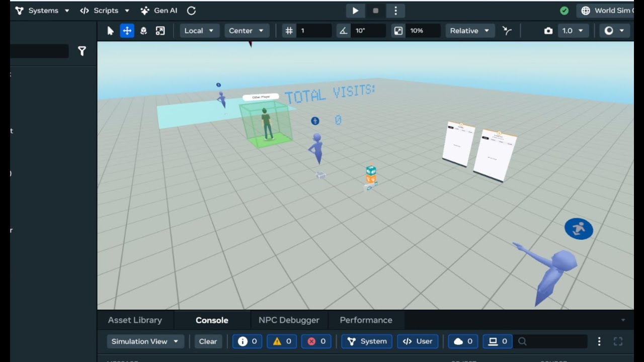The height and width of the screenshot is (362, 644).
Task: Click the hierarchy filter funnel icon
Action: [x=82, y=51]
